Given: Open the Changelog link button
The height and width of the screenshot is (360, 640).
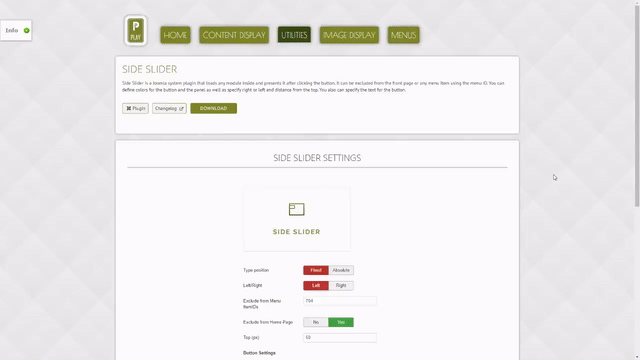Looking at the screenshot, I should [x=169, y=109].
